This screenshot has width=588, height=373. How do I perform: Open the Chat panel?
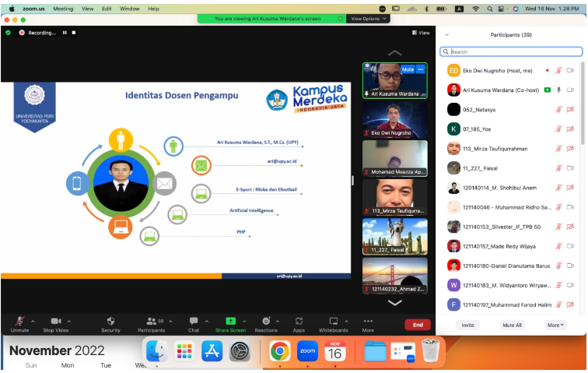point(193,322)
